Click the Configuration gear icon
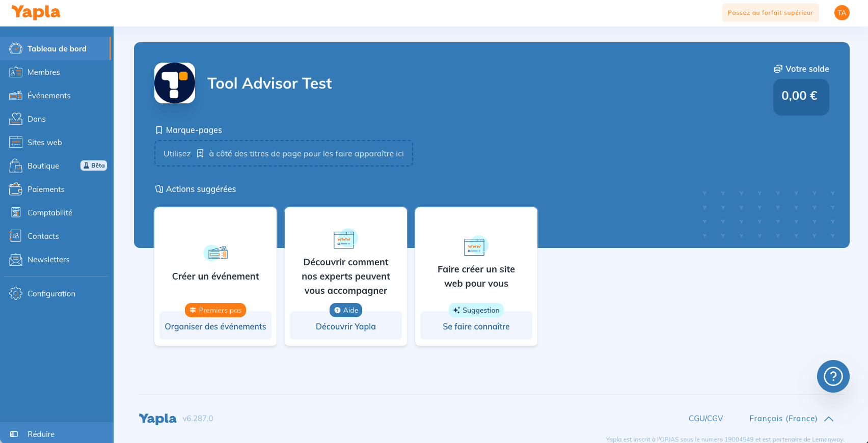The height and width of the screenshot is (443, 868). (x=16, y=293)
